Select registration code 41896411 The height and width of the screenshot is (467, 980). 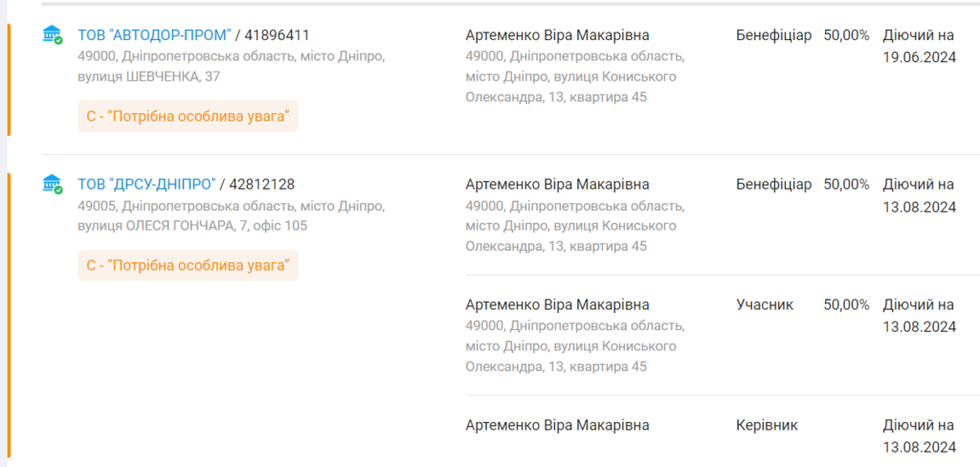point(277,35)
